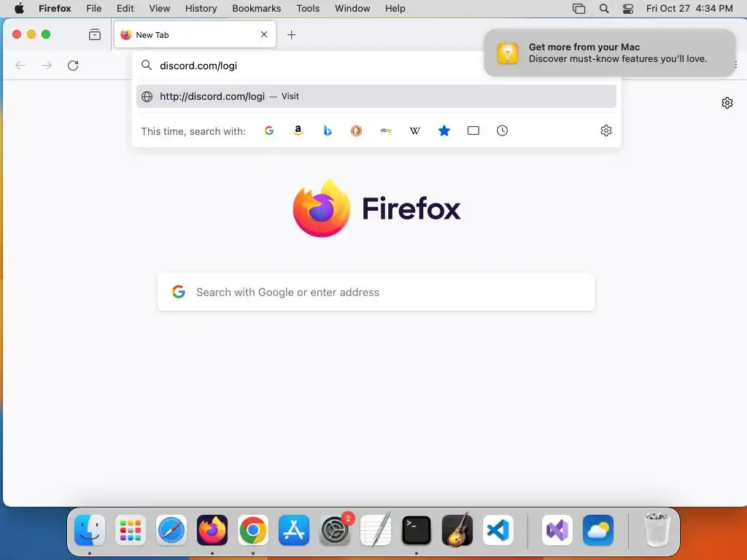The height and width of the screenshot is (560, 747).
Task: Switch to Firefox in the Dock
Action: pos(212,530)
